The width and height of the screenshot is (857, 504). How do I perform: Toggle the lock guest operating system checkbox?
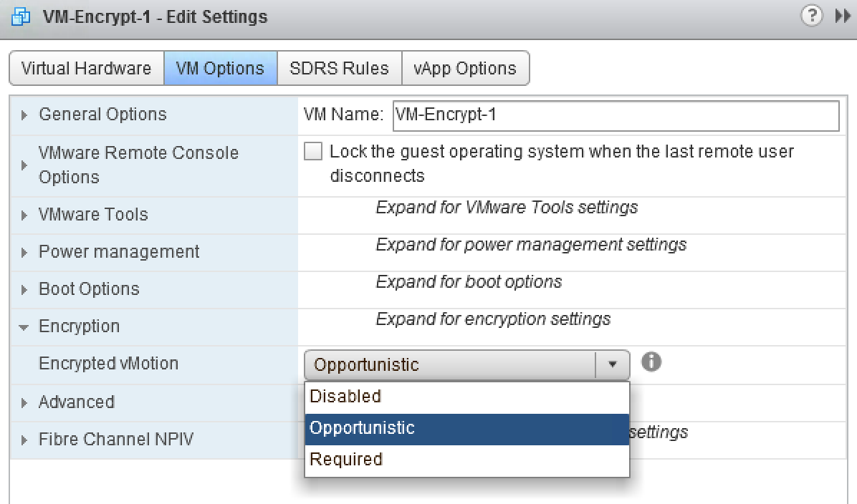[313, 152]
